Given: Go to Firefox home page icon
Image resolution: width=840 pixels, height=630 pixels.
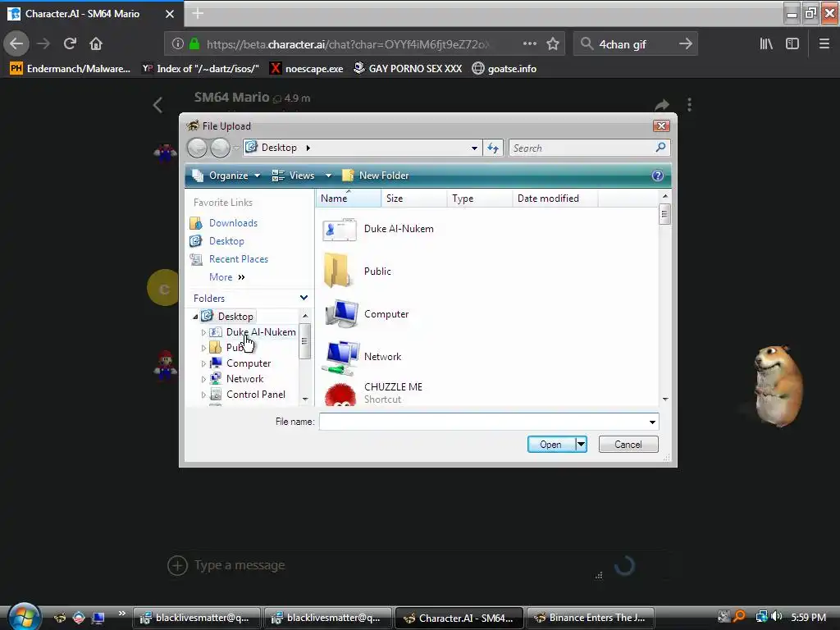Looking at the screenshot, I should (x=96, y=44).
